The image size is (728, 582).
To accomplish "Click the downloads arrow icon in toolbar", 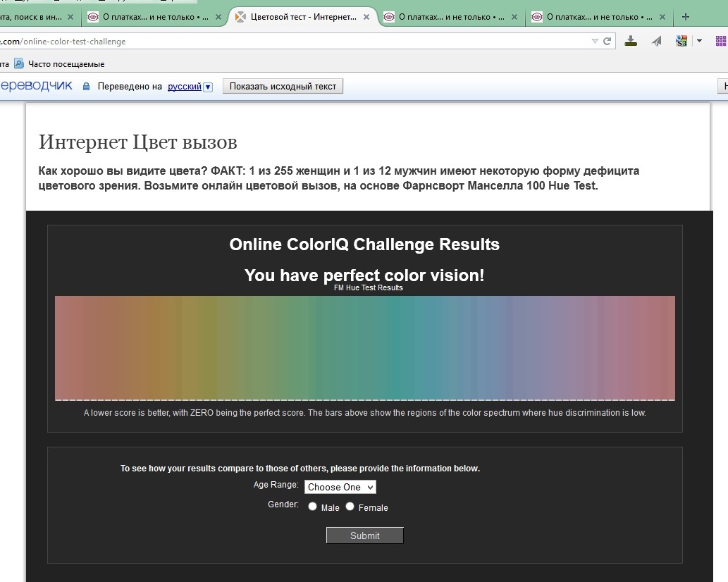I will [x=631, y=41].
